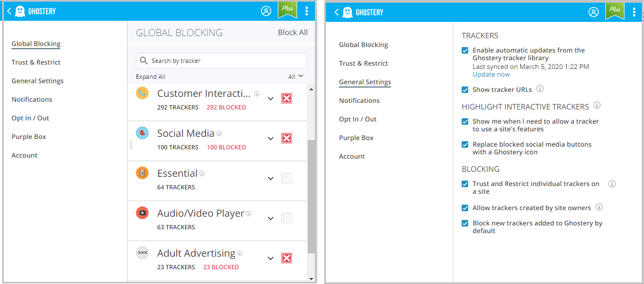This screenshot has width=644, height=284.
Task: Toggle Replace blocked social media buttons checkbox
Action: [465, 144]
